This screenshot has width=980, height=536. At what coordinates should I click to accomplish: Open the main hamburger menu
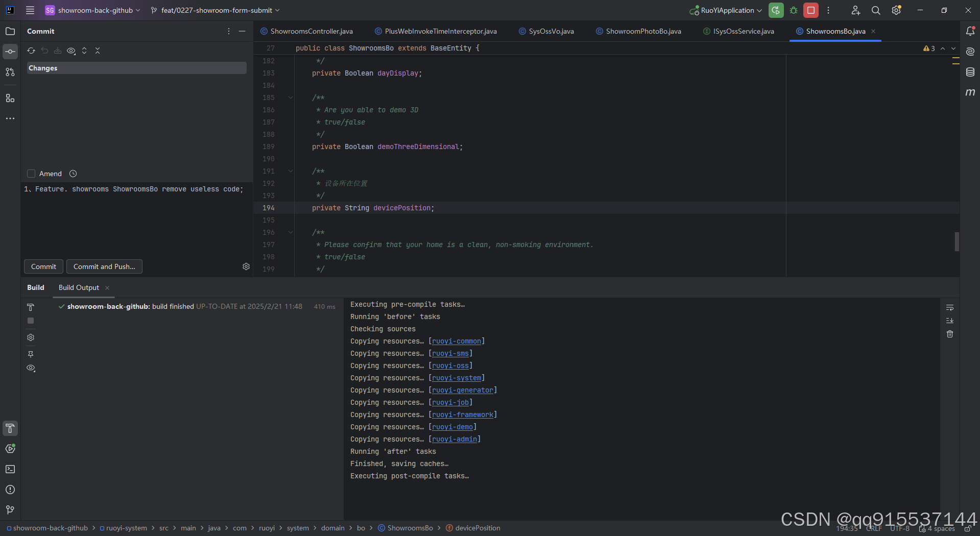pyautogui.click(x=30, y=10)
